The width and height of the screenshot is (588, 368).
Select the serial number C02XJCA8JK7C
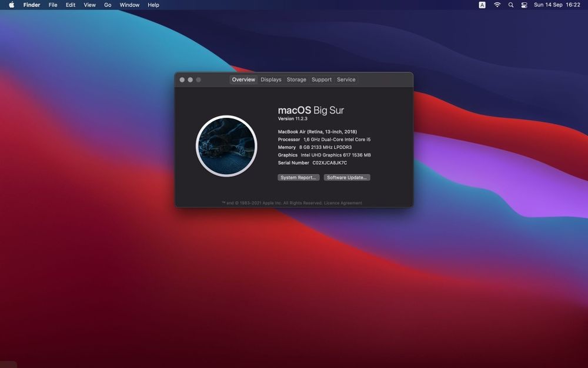(x=330, y=163)
